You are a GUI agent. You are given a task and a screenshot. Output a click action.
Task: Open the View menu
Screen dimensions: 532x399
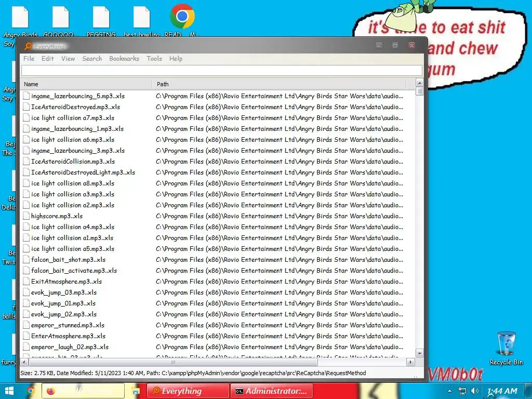coord(68,59)
